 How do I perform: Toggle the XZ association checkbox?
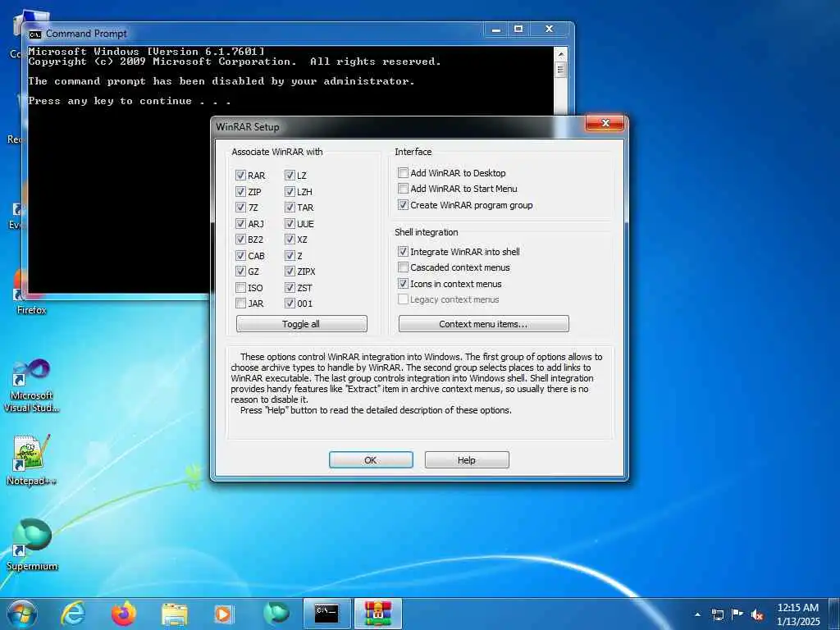[290, 239]
